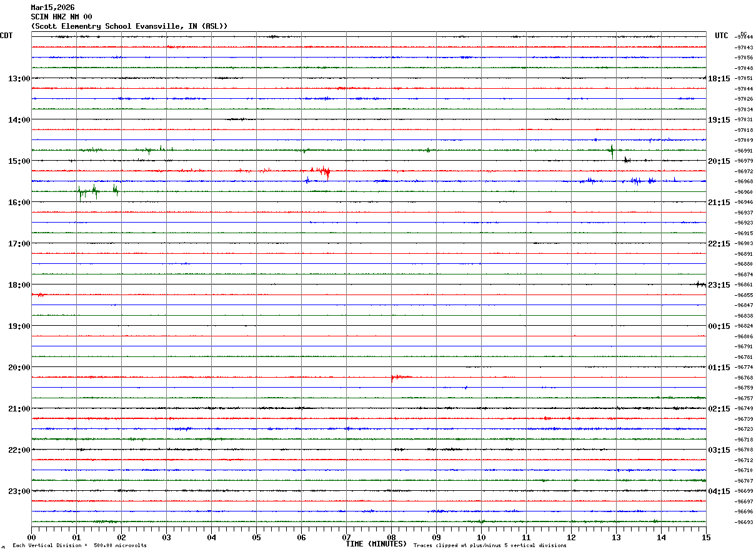
Task: Click the 03 minute axis tick label
Action: coord(166,538)
